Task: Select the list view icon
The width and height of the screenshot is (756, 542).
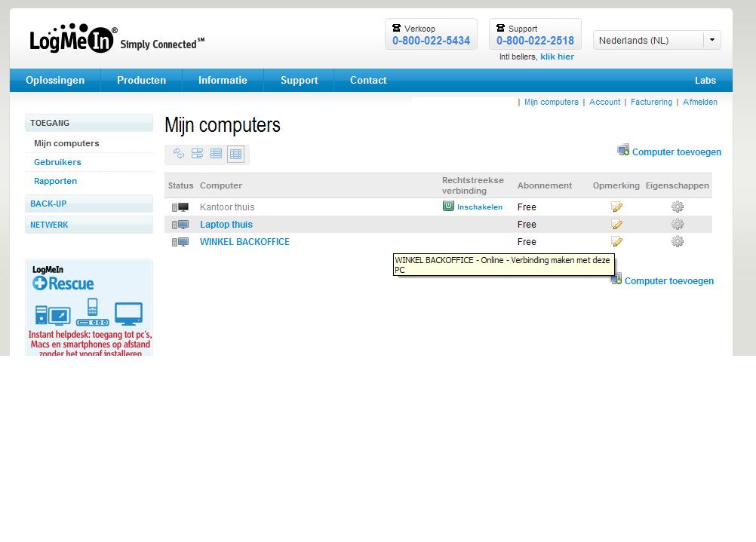Action: (217, 154)
